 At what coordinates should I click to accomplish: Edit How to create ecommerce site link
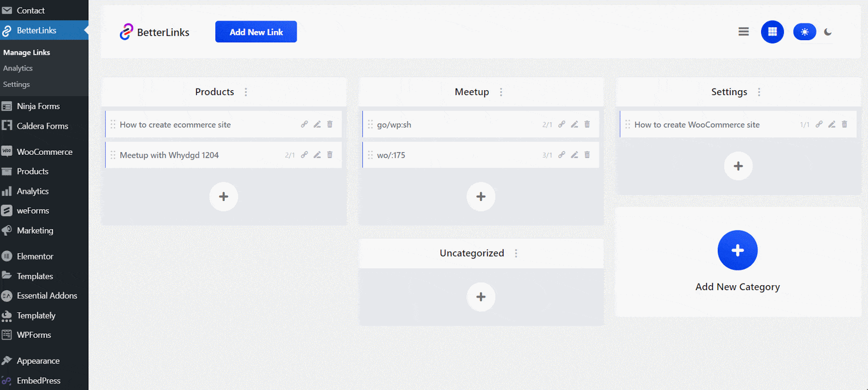[317, 124]
